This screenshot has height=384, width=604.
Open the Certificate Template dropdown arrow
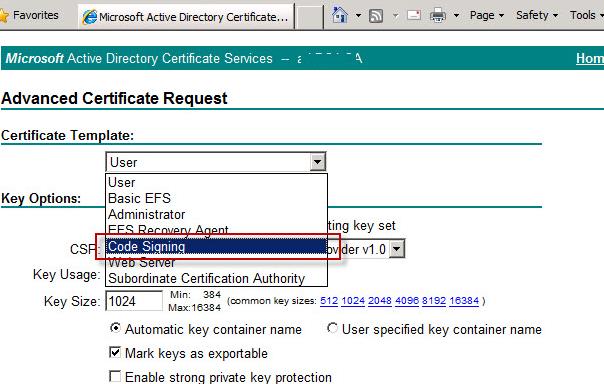click(318, 162)
